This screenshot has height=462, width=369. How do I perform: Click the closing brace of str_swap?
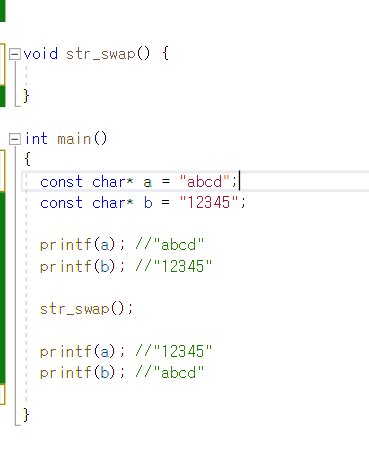tap(26, 96)
